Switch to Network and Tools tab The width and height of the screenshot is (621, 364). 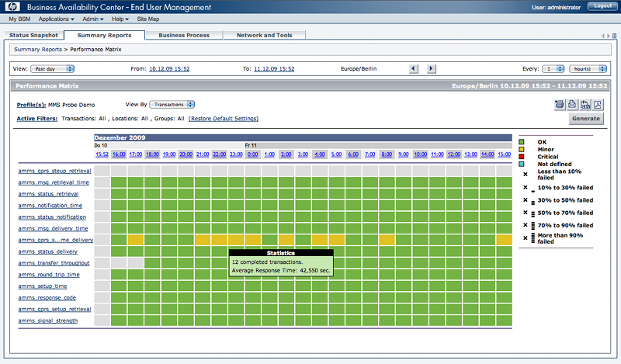coord(265,35)
